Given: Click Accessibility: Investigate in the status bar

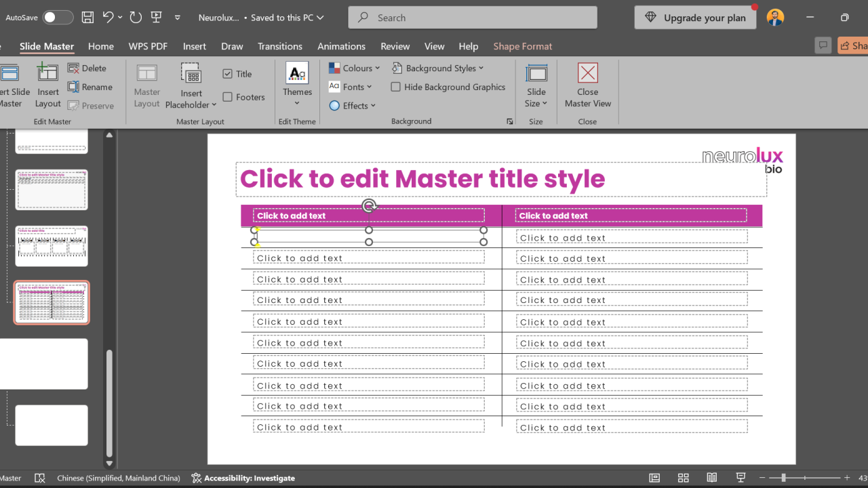Looking at the screenshot, I should pos(243,478).
